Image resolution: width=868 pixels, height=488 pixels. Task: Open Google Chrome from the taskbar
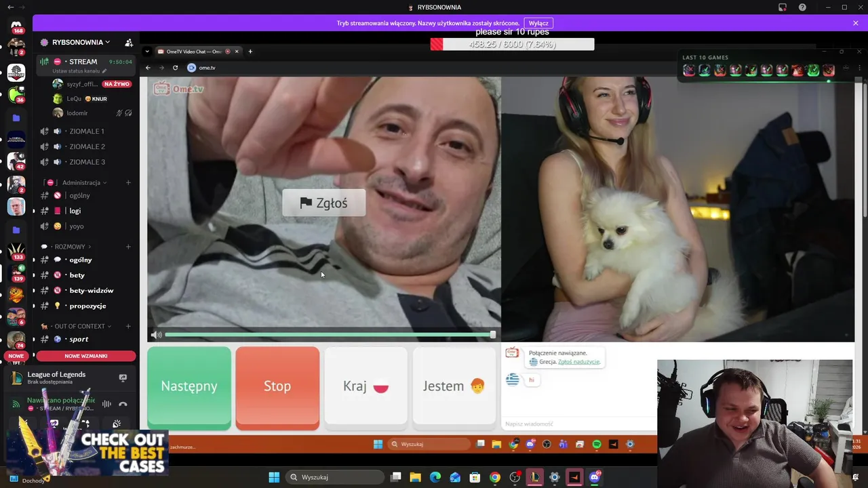pos(495,477)
